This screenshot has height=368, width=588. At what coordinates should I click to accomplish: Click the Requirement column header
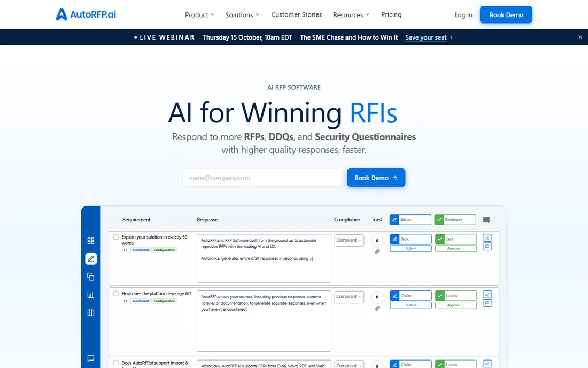pyautogui.click(x=136, y=220)
